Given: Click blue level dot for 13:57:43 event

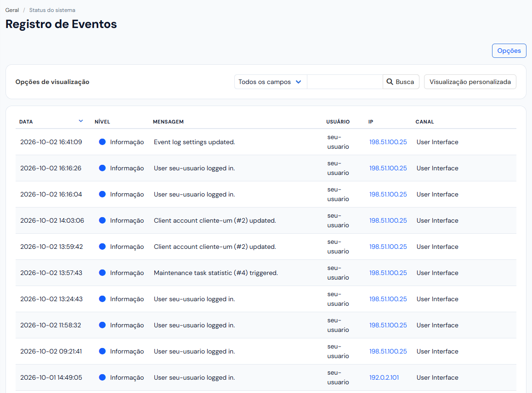Looking at the screenshot, I should point(102,273).
